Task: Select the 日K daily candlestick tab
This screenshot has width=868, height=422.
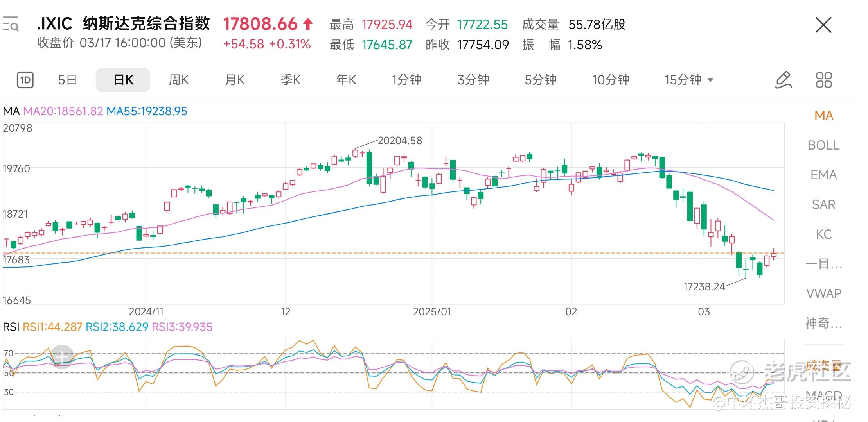Action: 123,80
